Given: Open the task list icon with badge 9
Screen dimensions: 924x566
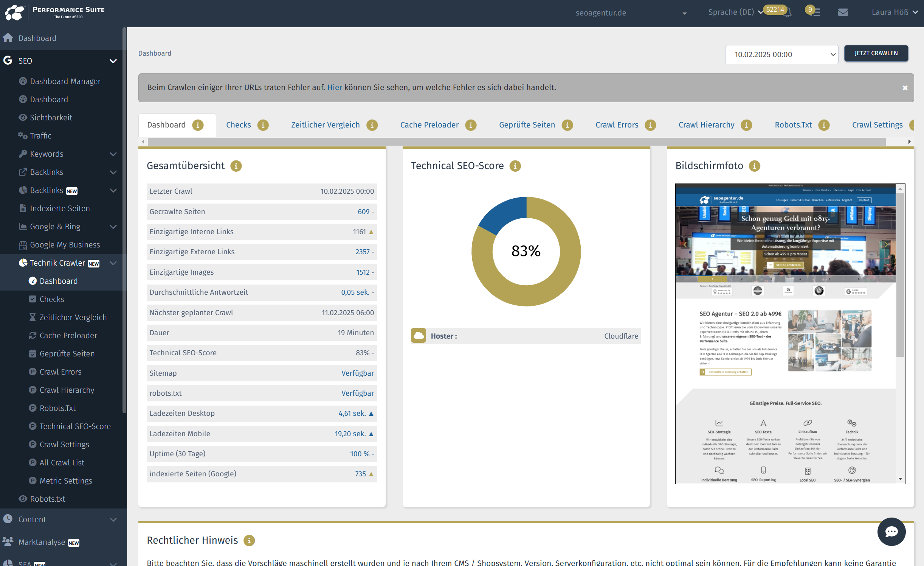Looking at the screenshot, I should pos(816,12).
